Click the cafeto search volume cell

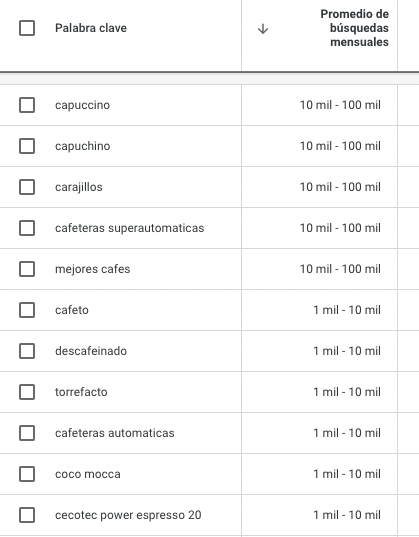(347, 310)
